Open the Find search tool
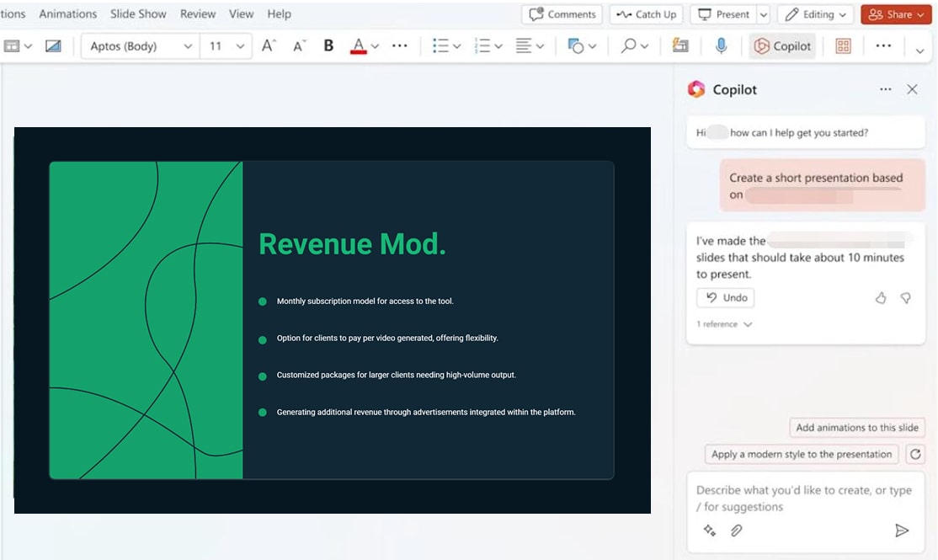This screenshot has height=560, width=938. coord(634,46)
